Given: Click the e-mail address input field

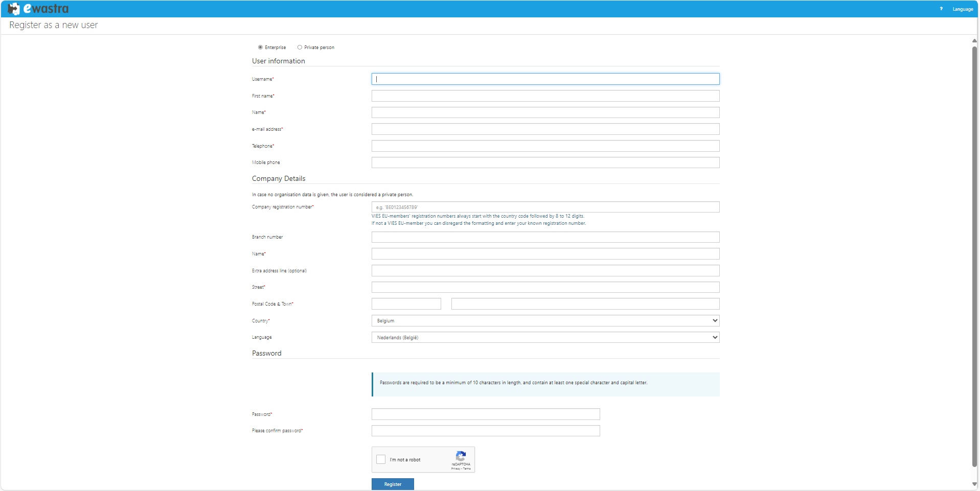Looking at the screenshot, I should (545, 129).
